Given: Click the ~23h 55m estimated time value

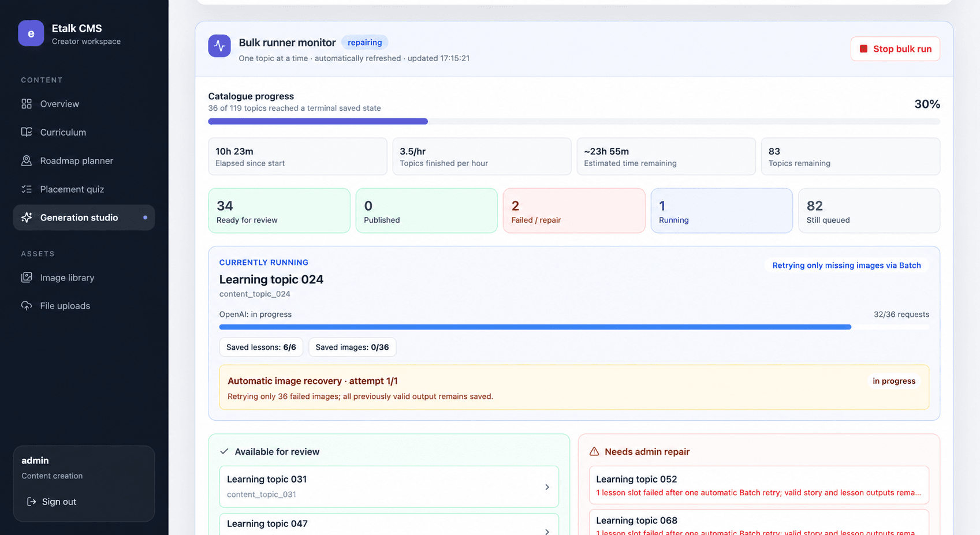Looking at the screenshot, I should click(606, 151).
